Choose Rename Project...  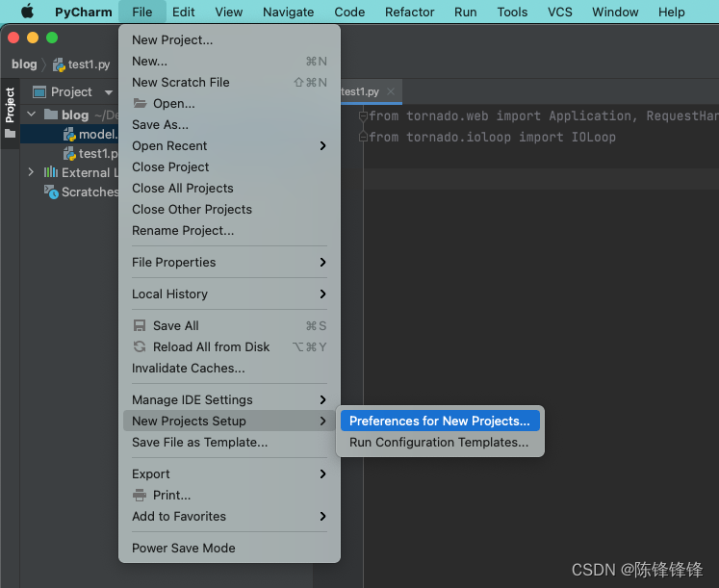point(229,230)
